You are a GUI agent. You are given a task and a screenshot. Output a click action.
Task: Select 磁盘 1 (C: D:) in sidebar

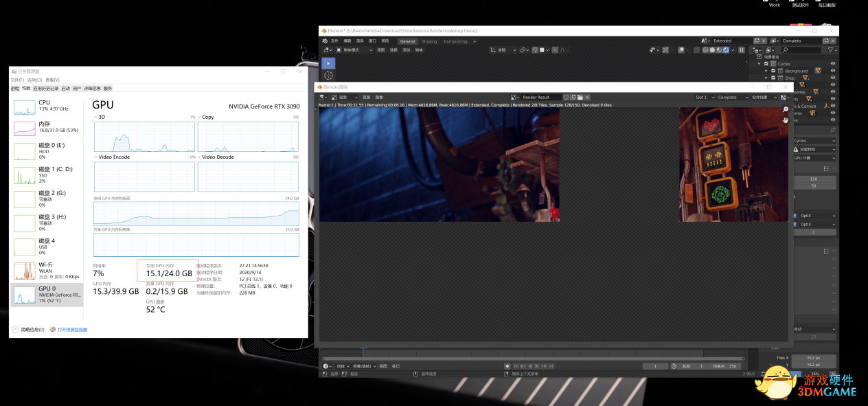point(47,174)
